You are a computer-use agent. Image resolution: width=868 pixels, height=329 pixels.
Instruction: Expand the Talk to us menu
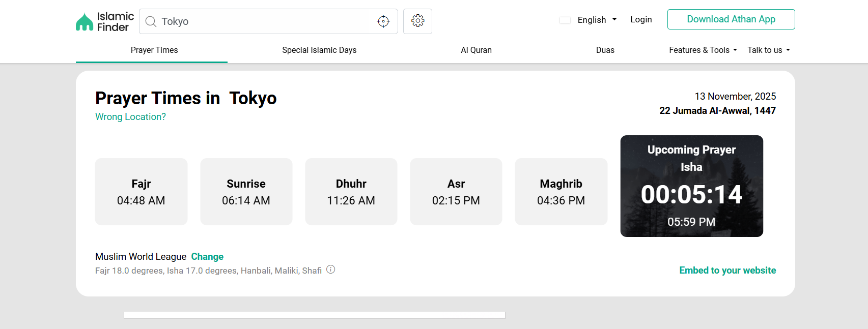(x=768, y=50)
